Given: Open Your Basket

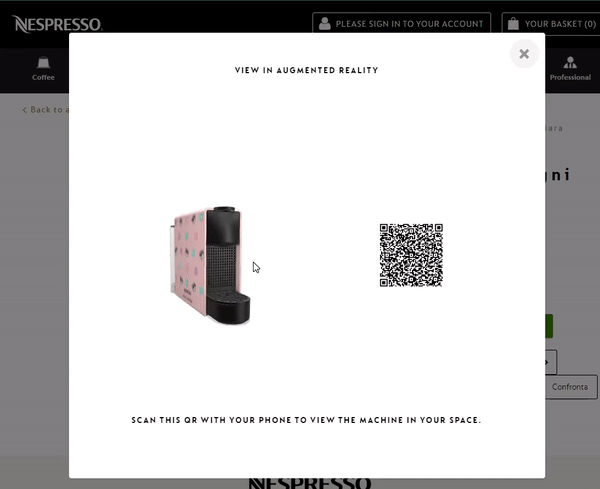Looking at the screenshot, I should (x=550, y=23).
